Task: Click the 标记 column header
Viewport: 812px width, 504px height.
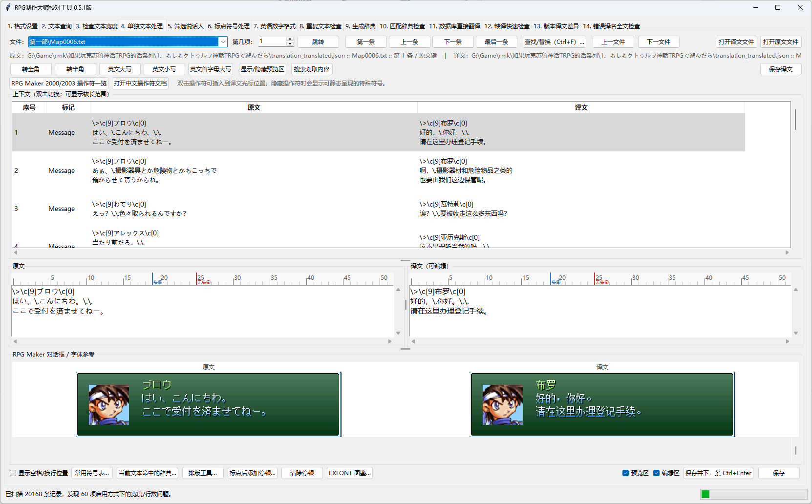Action: click(x=68, y=107)
